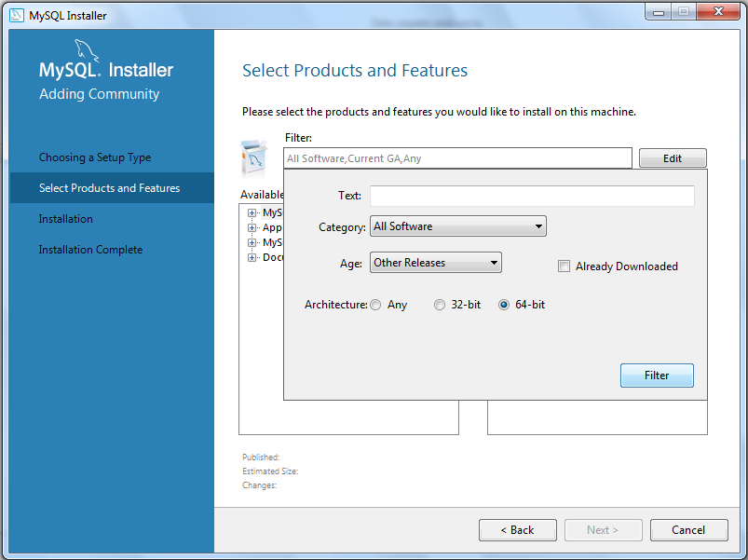The height and width of the screenshot is (560, 748).
Task: Expand the third product tree node
Action: 252,242
